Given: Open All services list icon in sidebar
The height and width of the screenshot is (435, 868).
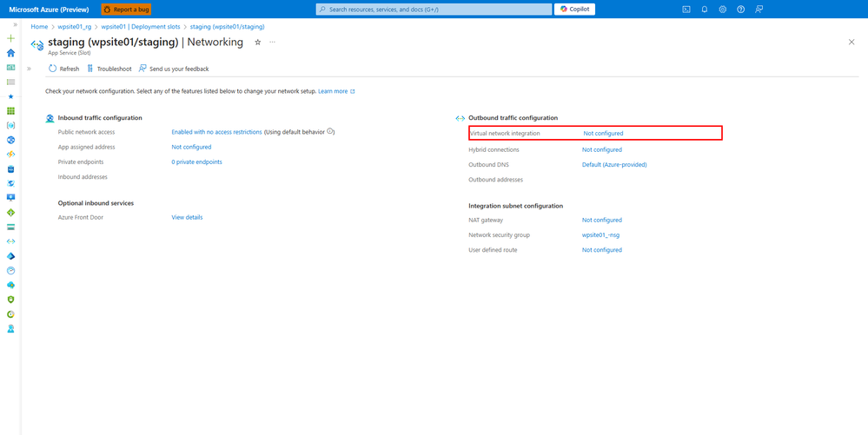Looking at the screenshot, I should coord(10,82).
